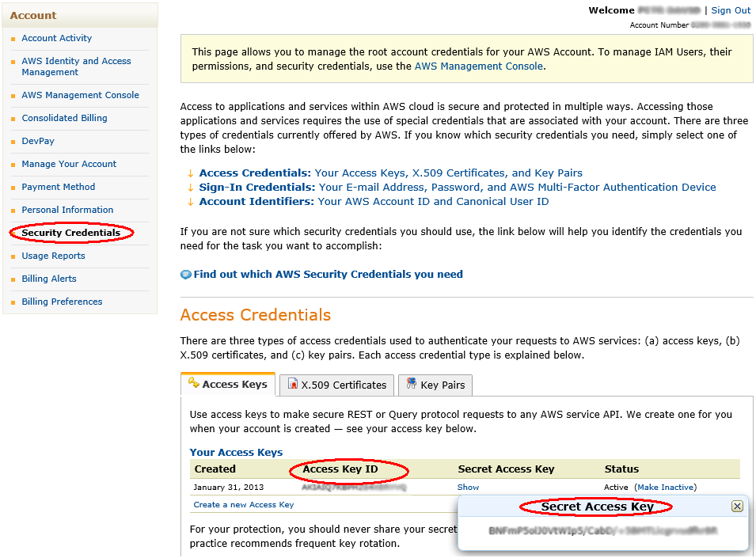This screenshot has height=558, width=756.
Task: Click the key icon on Access Keys tab
Action: 193,383
